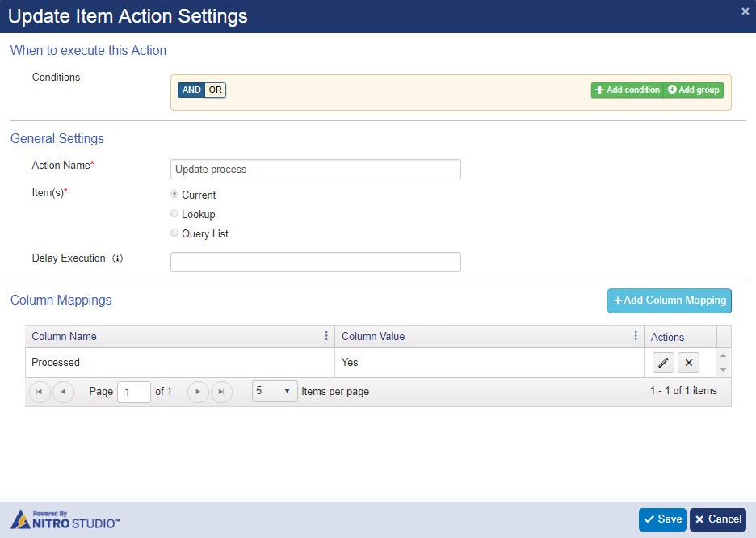Click the Add condition button
The width and height of the screenshot is (756, 538).
coord(628,90)
